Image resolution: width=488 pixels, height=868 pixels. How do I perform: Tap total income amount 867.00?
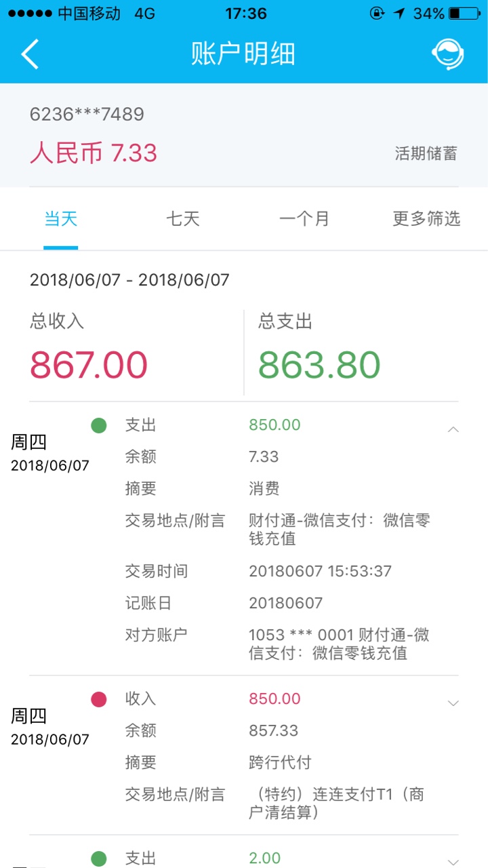(89, 365)
